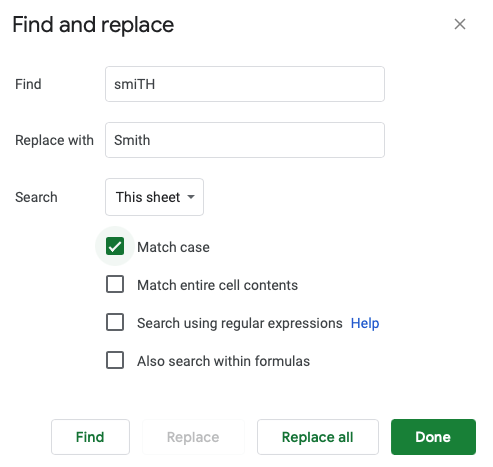
Task: Select the green Done button
Action: (x=433, y=437)
